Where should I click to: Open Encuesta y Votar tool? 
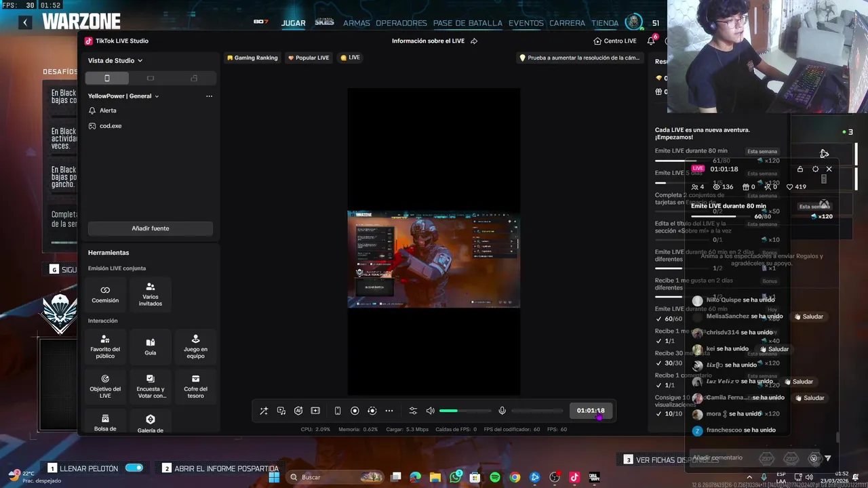151,386
